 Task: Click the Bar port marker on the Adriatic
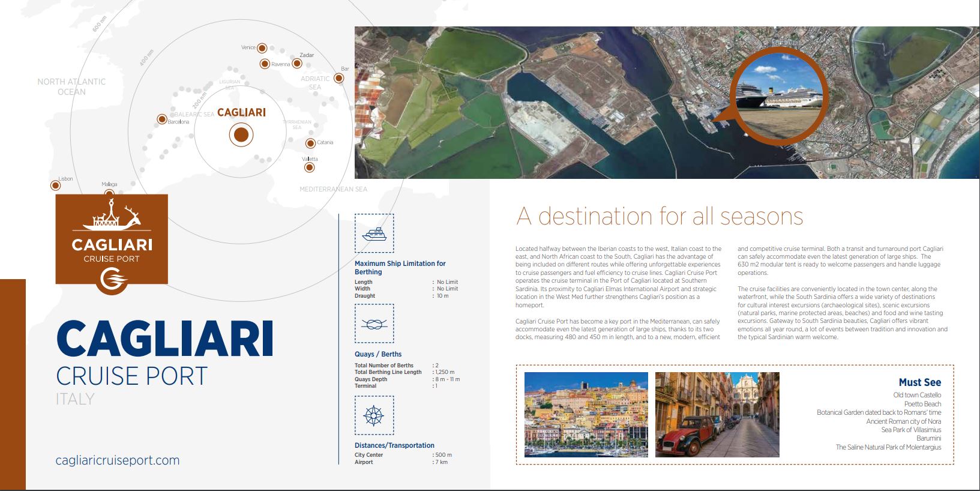coord(339,78)
